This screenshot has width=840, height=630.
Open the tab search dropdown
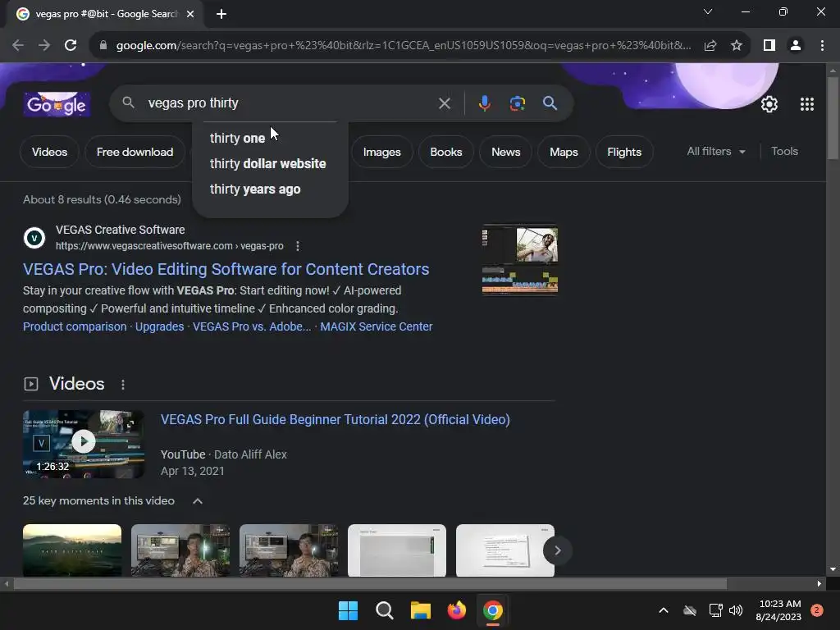click(708, 11)
